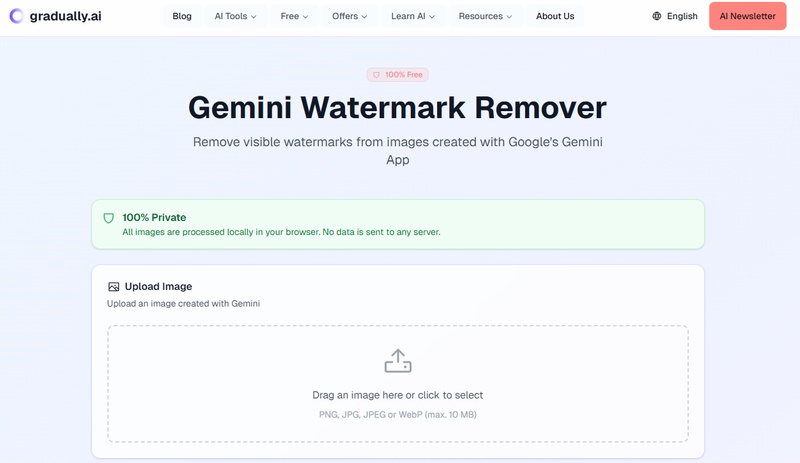This screenshot has width=800, height=463.
Task: Click the upload tray arrow icon
Action: click(398, 361)
